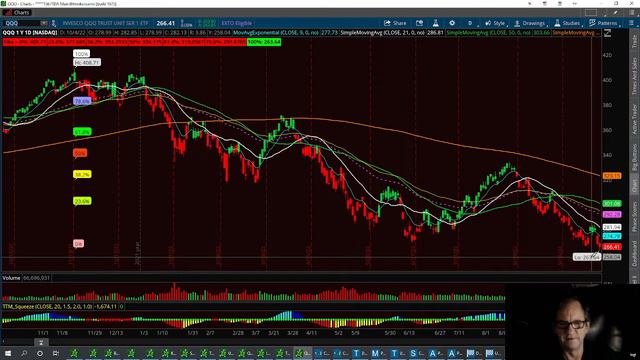Screen dimensions: 640x360
Task: Open Task View on taskbar
Action: coord(56,353)
